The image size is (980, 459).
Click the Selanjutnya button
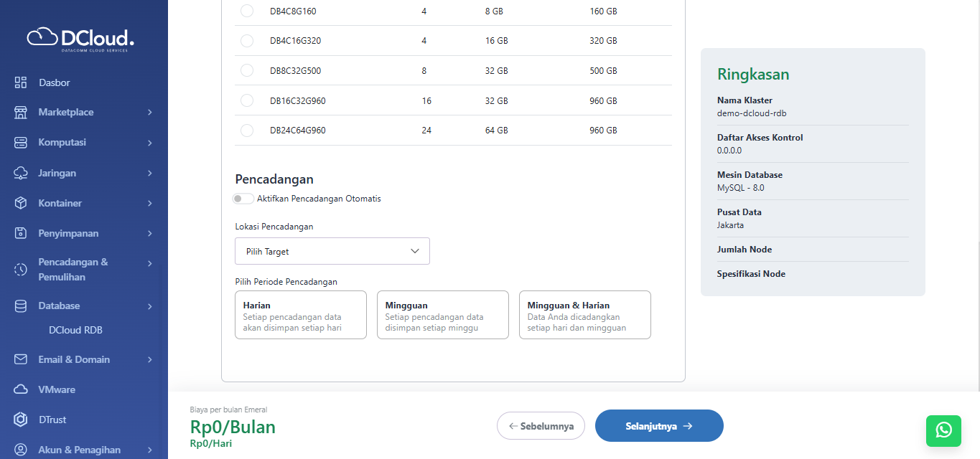(x=658, y=425)
